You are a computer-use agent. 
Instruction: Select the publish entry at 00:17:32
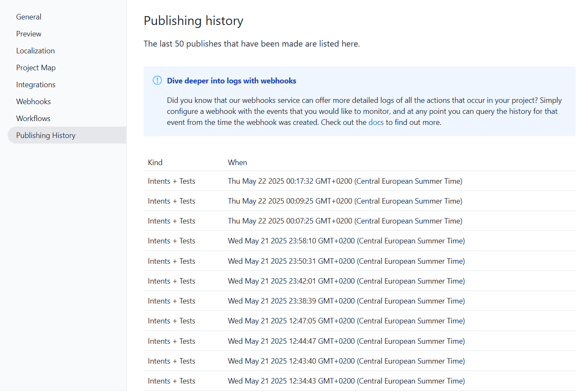360,181
